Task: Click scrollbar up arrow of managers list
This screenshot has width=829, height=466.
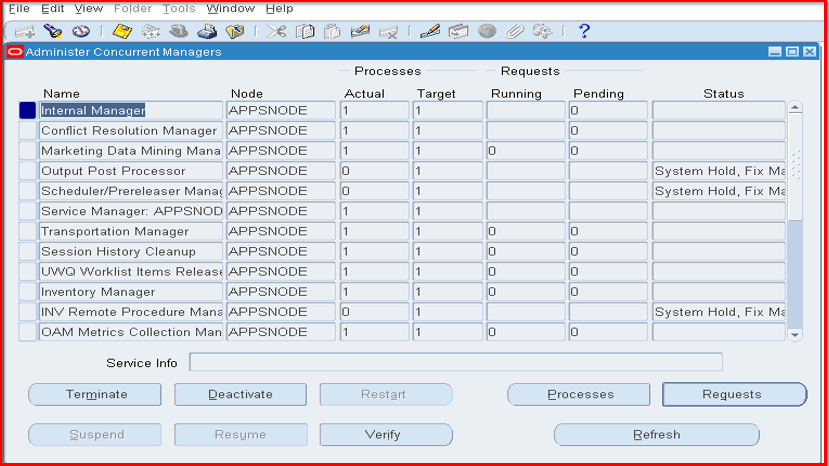Action: (x=795, y=108)
